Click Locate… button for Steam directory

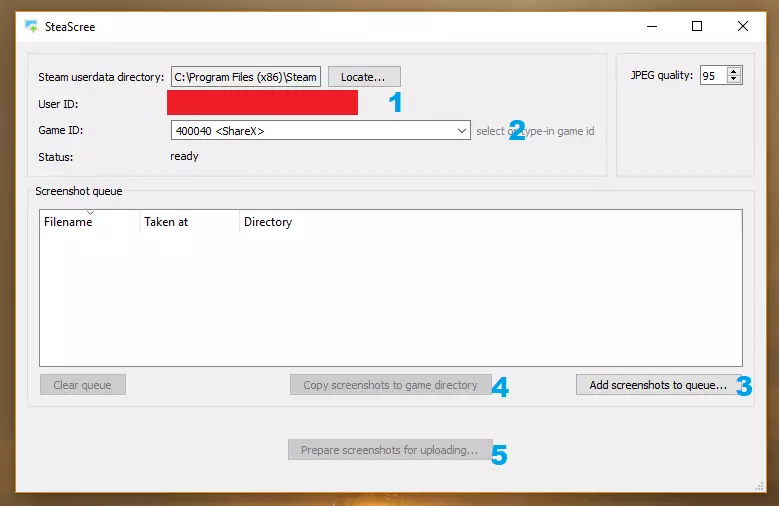click(364, 77)
